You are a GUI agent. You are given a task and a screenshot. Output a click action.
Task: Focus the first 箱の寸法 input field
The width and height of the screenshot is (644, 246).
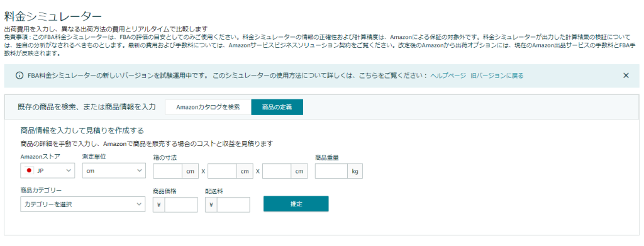[x=167, y=171]
